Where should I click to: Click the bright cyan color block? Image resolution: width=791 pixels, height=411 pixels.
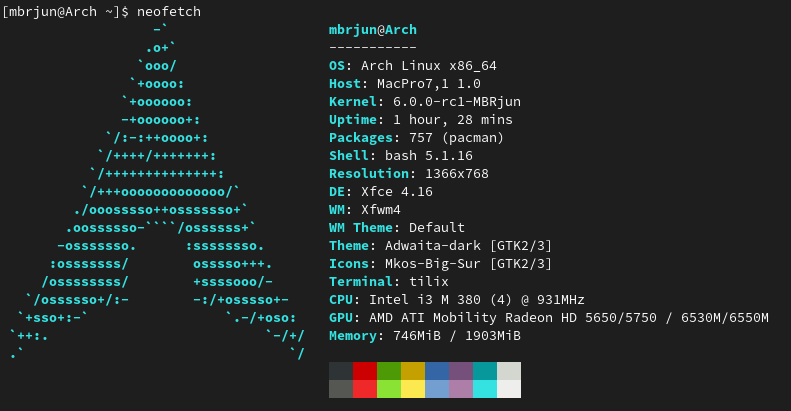click(x=485, y=389)
